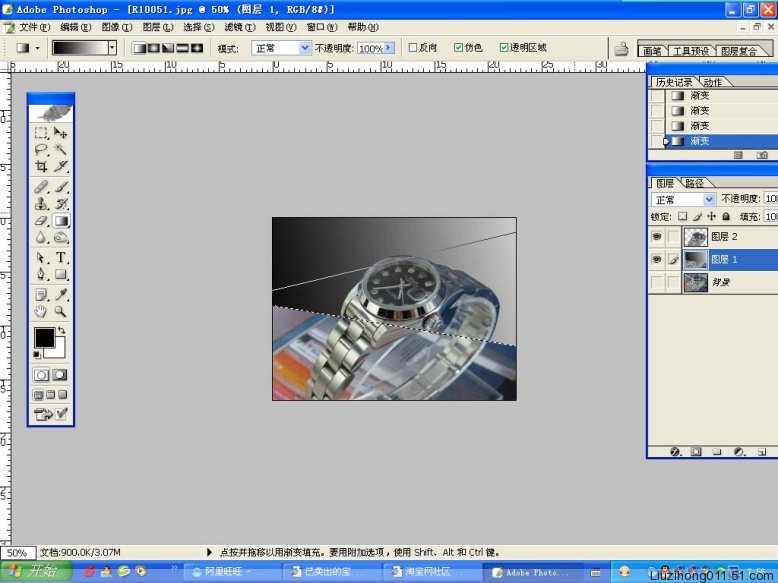Select the Type tool
Screen dimensions: 778x583
[61, 258]
